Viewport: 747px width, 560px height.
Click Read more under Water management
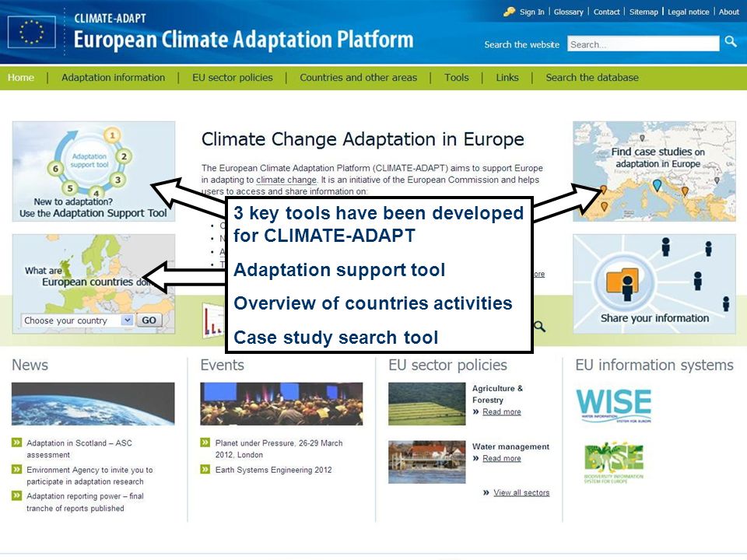(502, 458)
